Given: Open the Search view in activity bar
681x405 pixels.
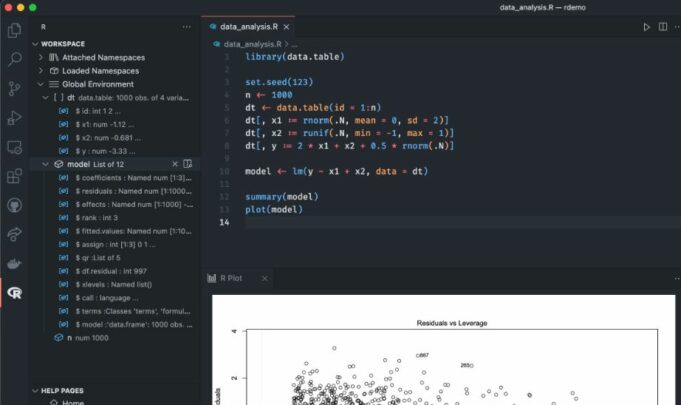Looking at the screenshot, I should (x=14, y=59).
